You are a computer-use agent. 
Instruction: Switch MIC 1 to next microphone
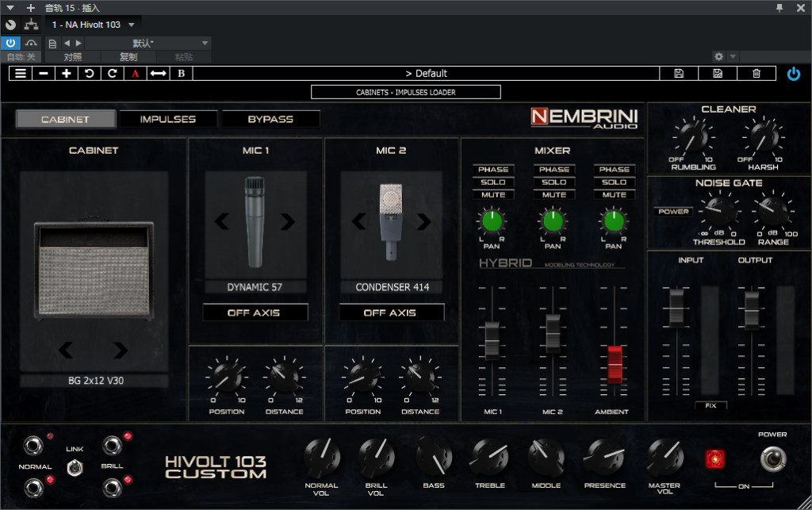pos(287,221)
